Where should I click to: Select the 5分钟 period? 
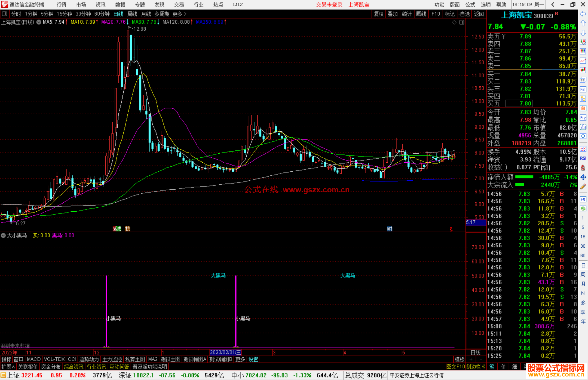tap(47, 14)
